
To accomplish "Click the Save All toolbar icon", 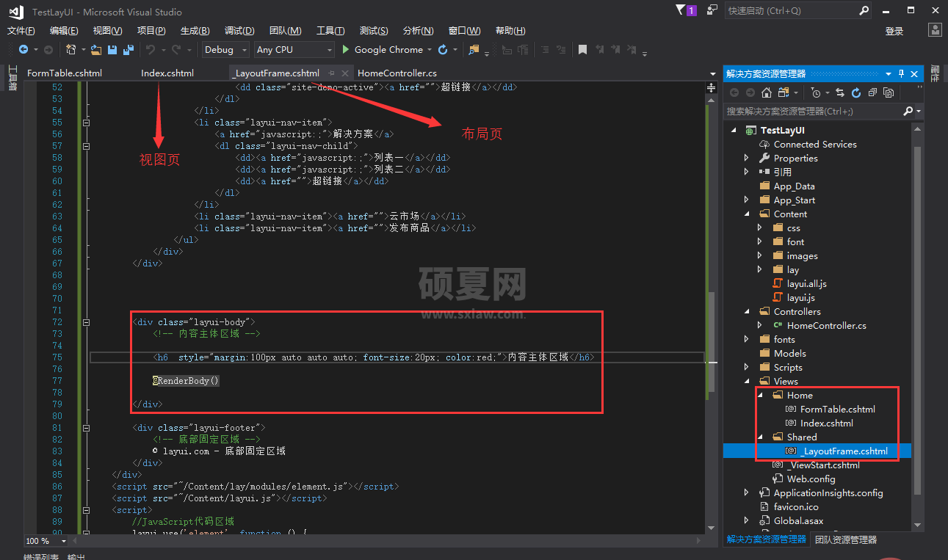I will point(129,50).
